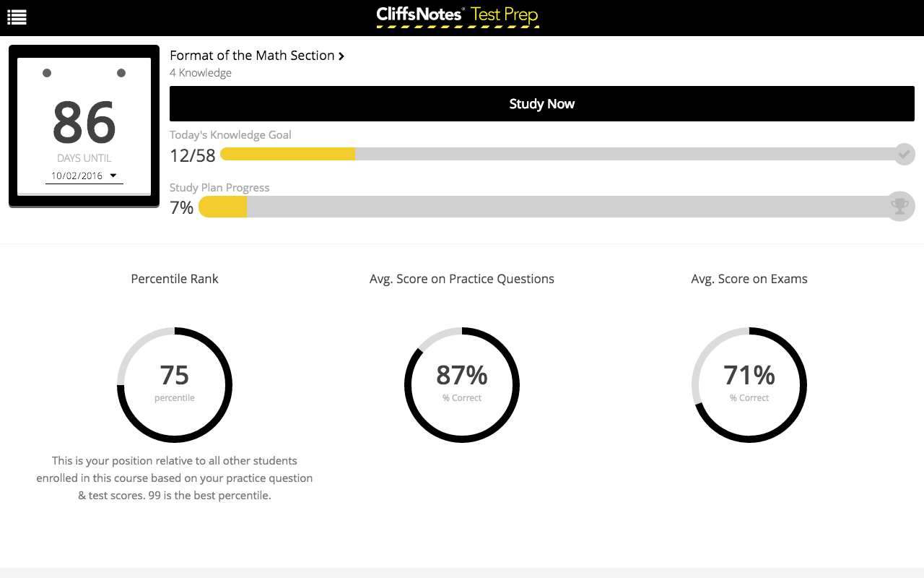The image size is (924, 578).
Task: Click the Study Plan Progress bar
Action: [x=541, y=207]
